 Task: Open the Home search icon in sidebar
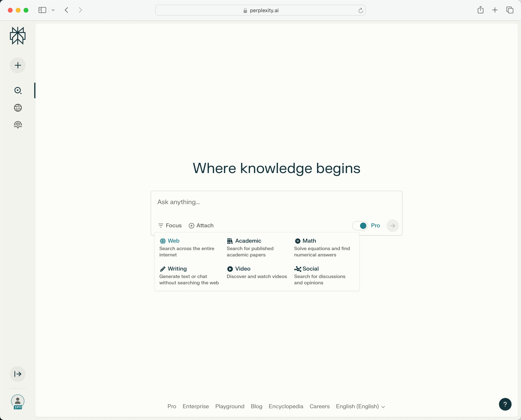click(x=18, y=90)
